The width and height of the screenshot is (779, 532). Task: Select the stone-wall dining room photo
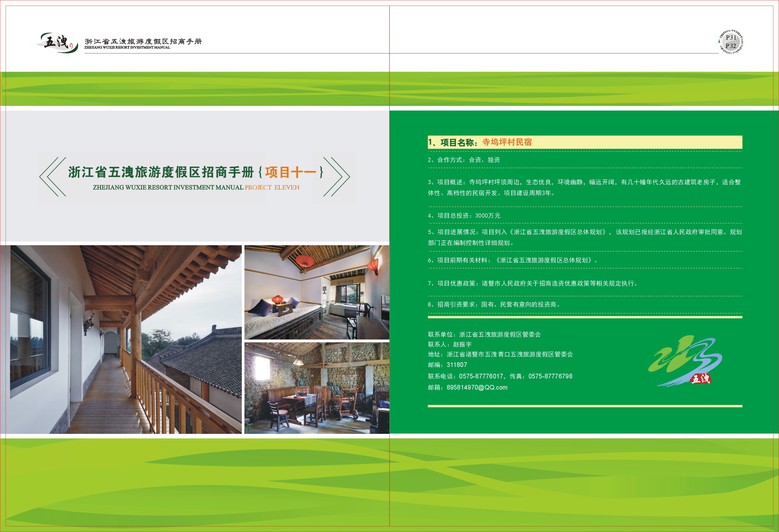(317, 388)
